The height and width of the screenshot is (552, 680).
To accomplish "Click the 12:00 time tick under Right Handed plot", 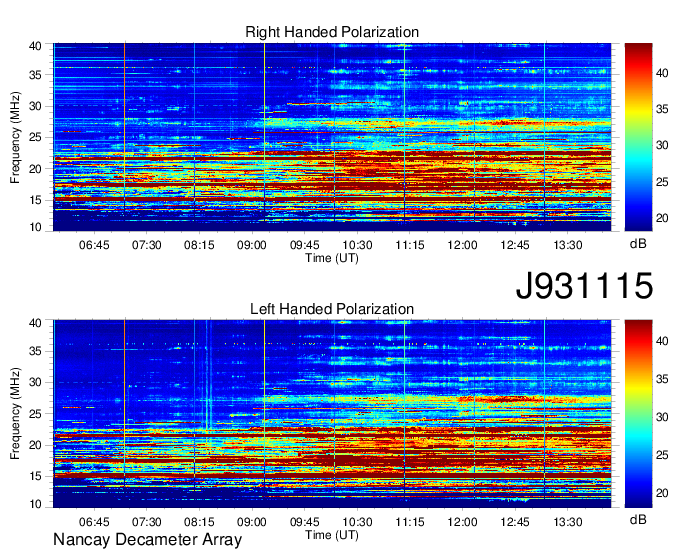I will tap(462, 245).
